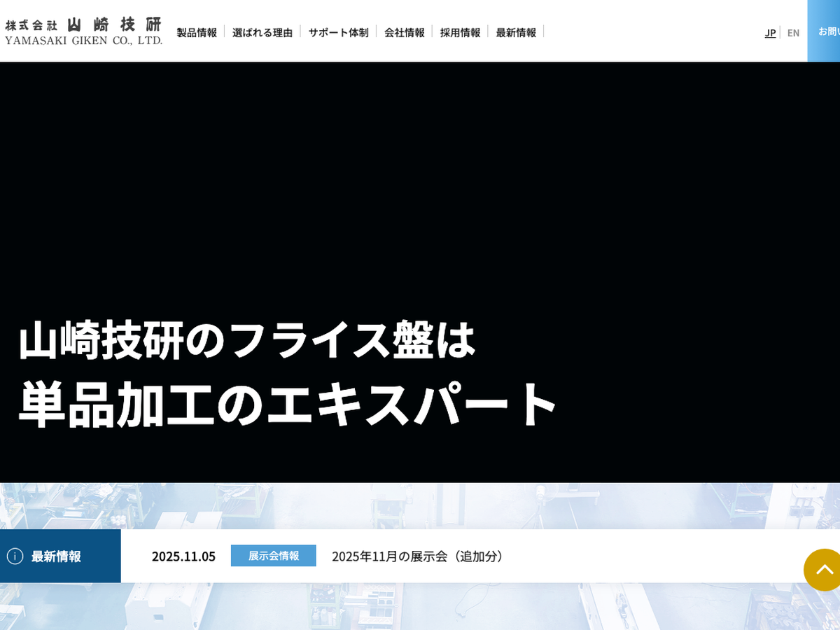Click the 最新情報 label in the news bar
This screenshot has height=630, width=840.
[56, 556]
